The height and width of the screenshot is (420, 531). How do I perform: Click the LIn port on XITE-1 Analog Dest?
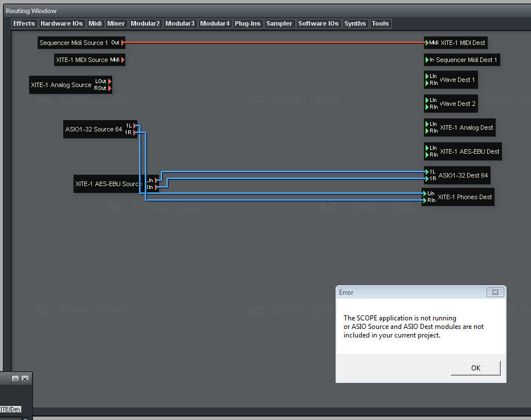coord(427,124)
